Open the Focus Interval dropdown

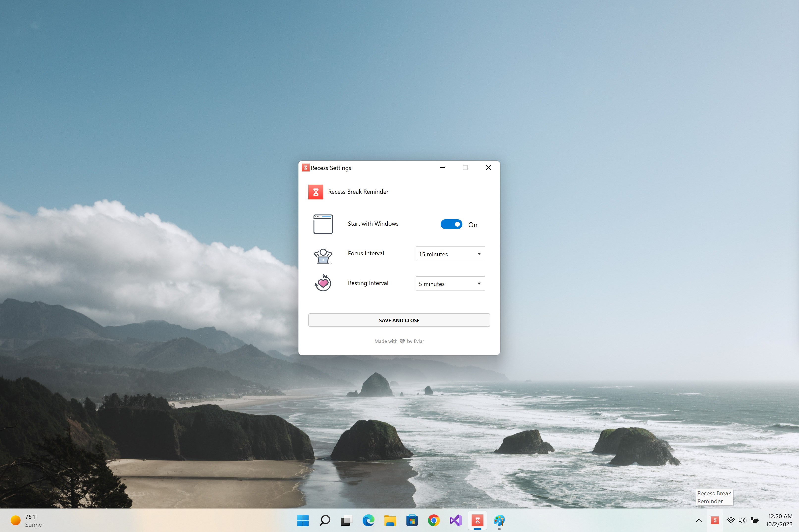click(x=450, y=254)
